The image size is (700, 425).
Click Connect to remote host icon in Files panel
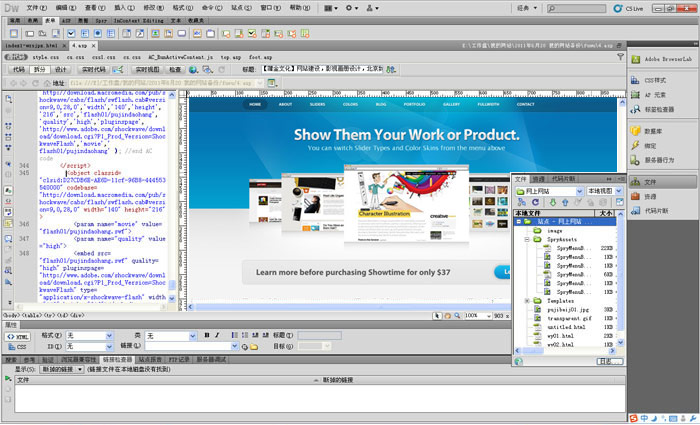(521, 202)
